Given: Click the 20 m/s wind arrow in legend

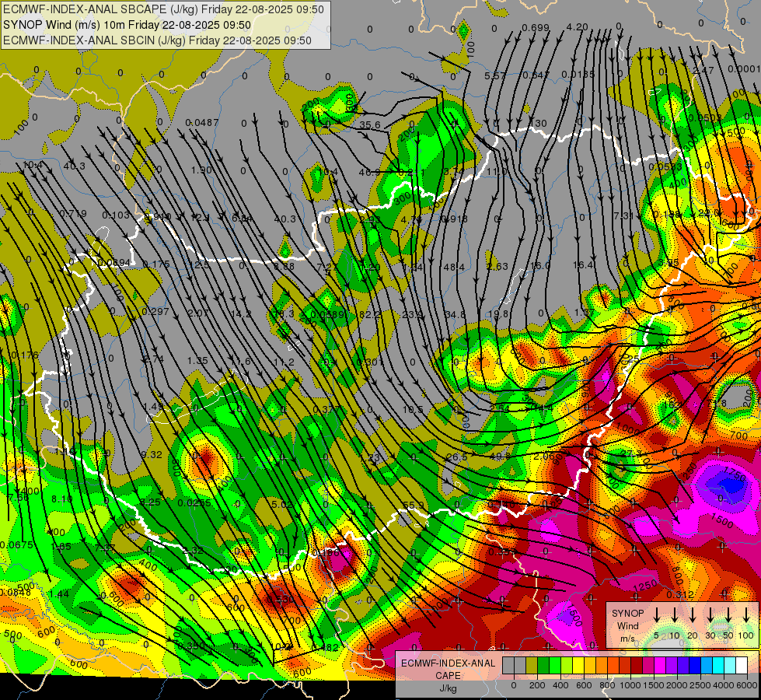Looking at the screenshot, I should [x=693, y=615].
